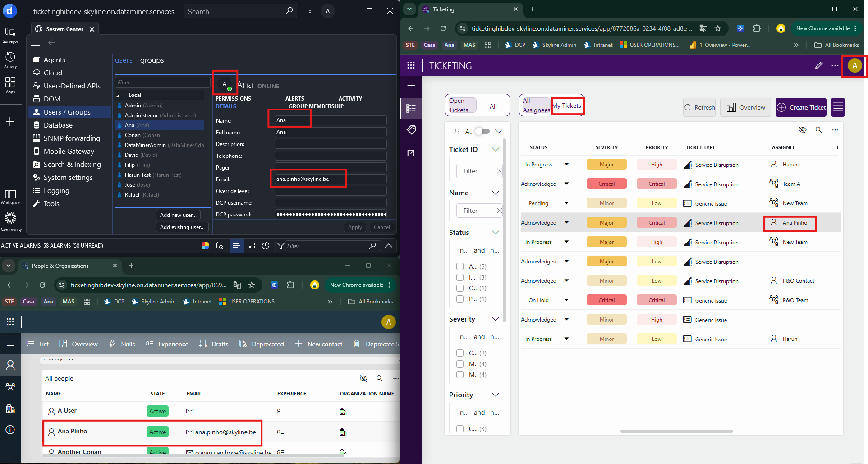Click the Ticketing edit pencil icon

coord(819,65)
